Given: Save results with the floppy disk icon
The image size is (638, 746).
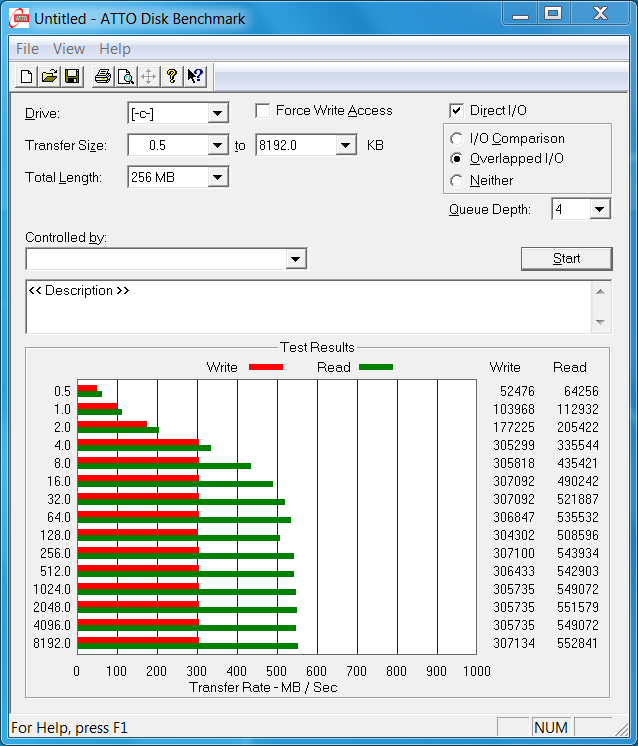Looking at the screenshot, I should point(72,76).
